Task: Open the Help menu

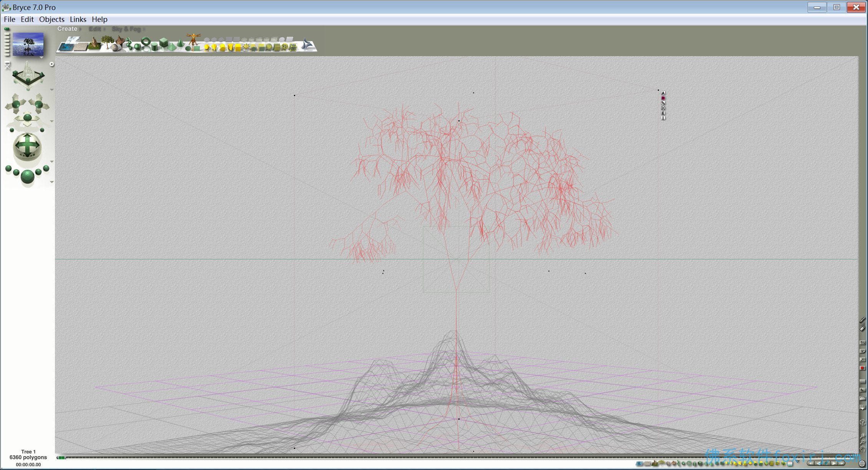Action: point(100,19)
